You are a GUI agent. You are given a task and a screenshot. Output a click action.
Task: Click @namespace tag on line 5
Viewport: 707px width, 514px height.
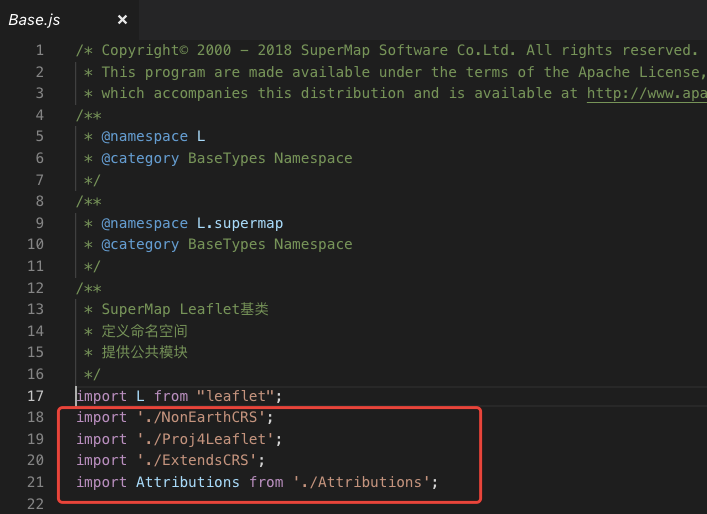[x=144, y=136]
